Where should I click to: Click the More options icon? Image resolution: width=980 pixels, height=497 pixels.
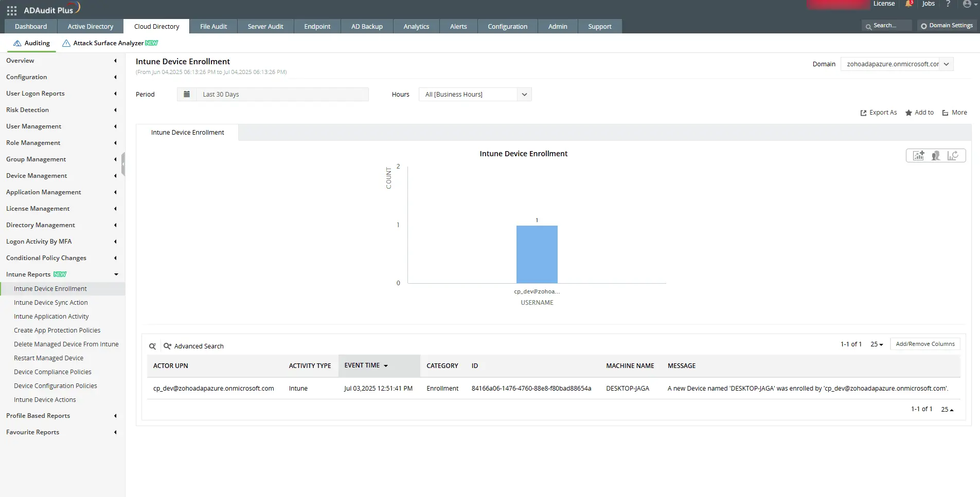946,113
